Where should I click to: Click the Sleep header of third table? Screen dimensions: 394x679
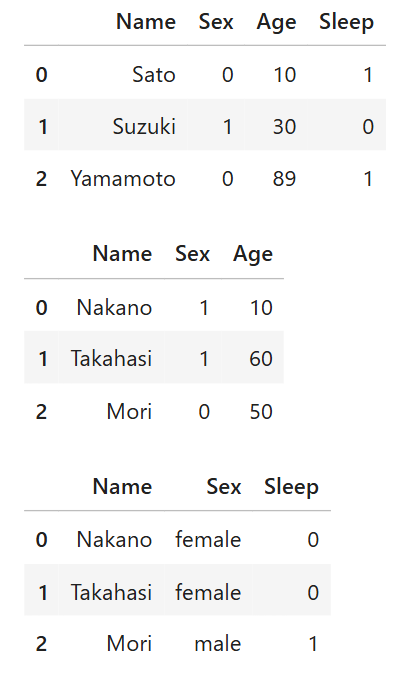coord(291,487)
